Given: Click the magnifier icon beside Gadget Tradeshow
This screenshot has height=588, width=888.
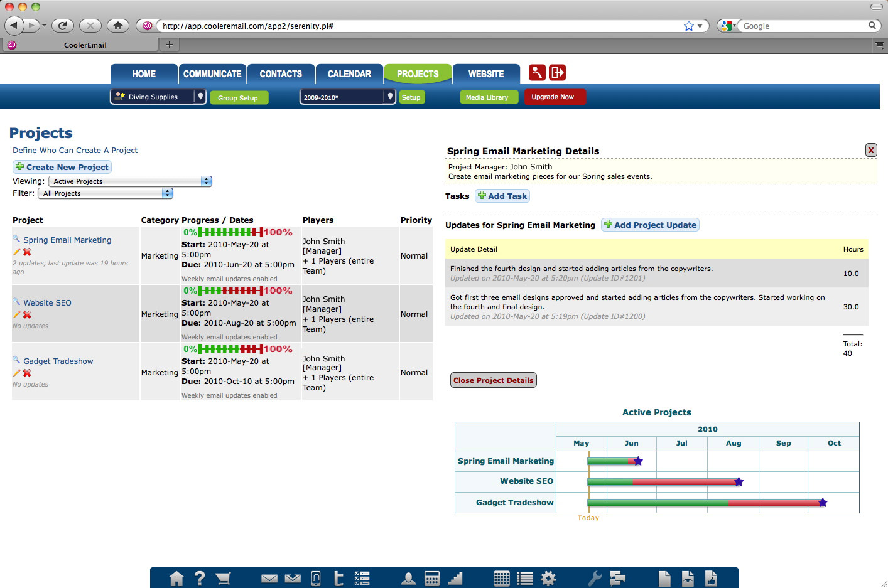Looking at the screenshot, I should tap(16, 360).
